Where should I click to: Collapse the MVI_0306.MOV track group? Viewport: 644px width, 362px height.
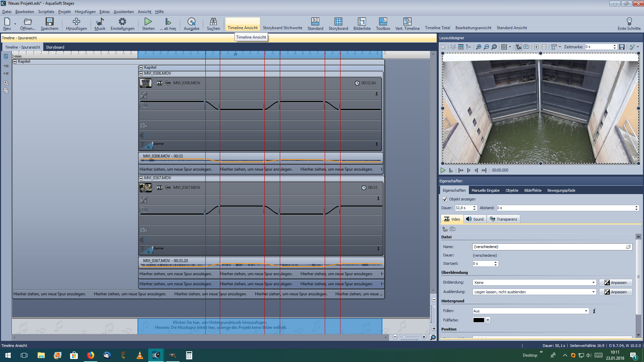coord(141,73)
